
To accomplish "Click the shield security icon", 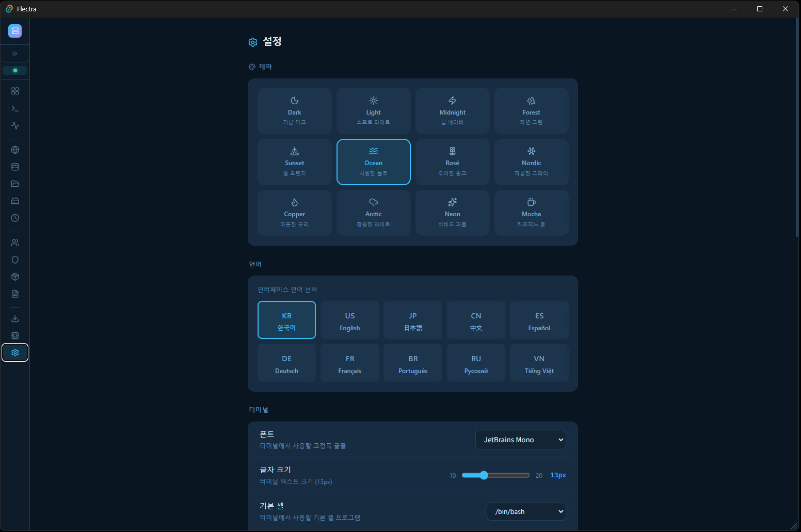I will pyautogui.click(x=15, y=260).
